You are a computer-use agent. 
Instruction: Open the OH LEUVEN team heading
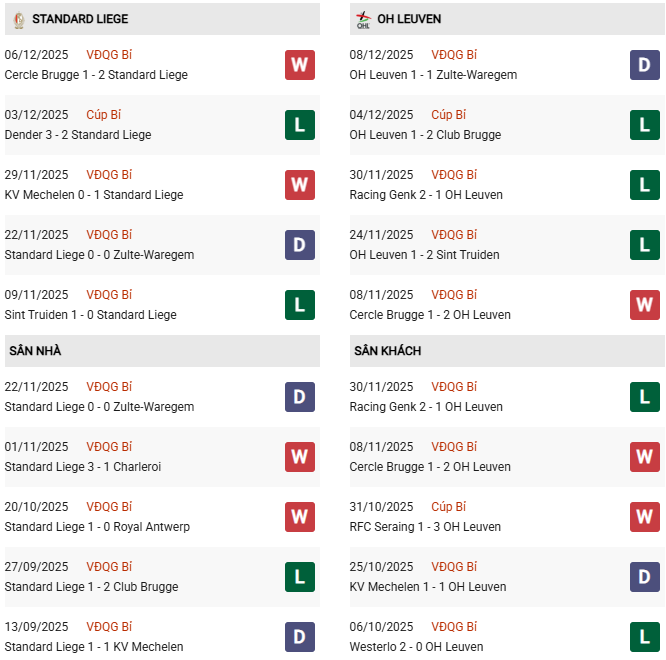pos(409,19)
